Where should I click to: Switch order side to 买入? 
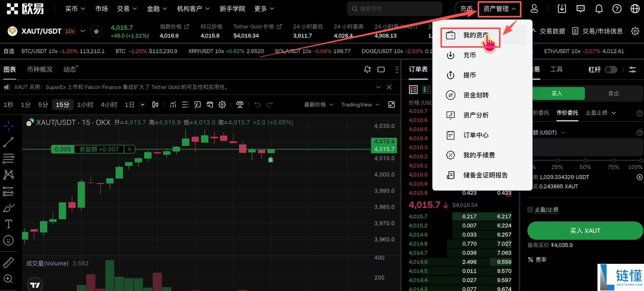tap(557, 94)
